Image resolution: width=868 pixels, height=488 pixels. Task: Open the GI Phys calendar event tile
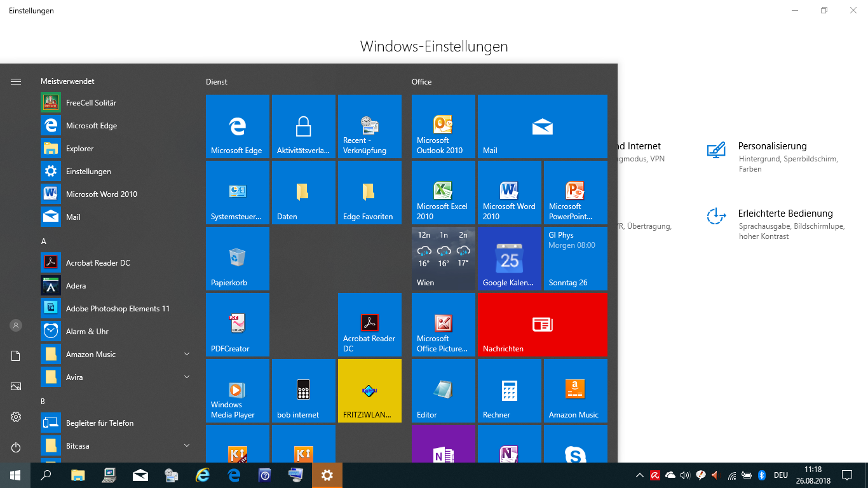point(576,259)
